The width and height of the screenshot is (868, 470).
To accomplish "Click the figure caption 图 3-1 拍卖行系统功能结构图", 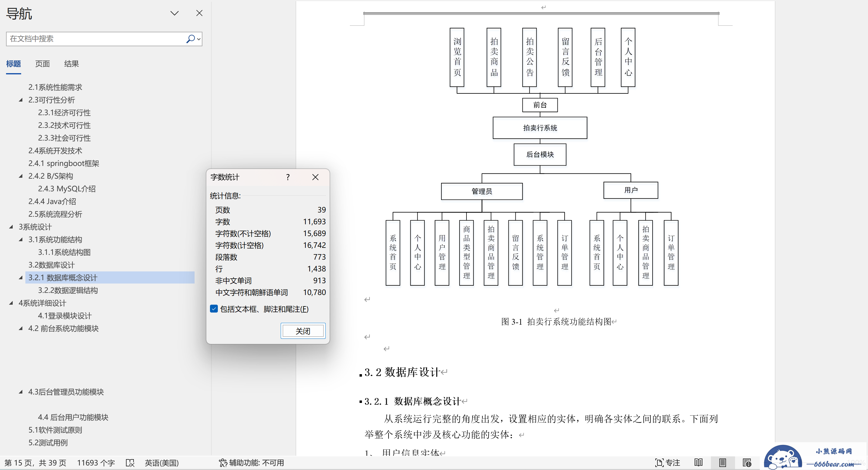I will tap(556, 322).
